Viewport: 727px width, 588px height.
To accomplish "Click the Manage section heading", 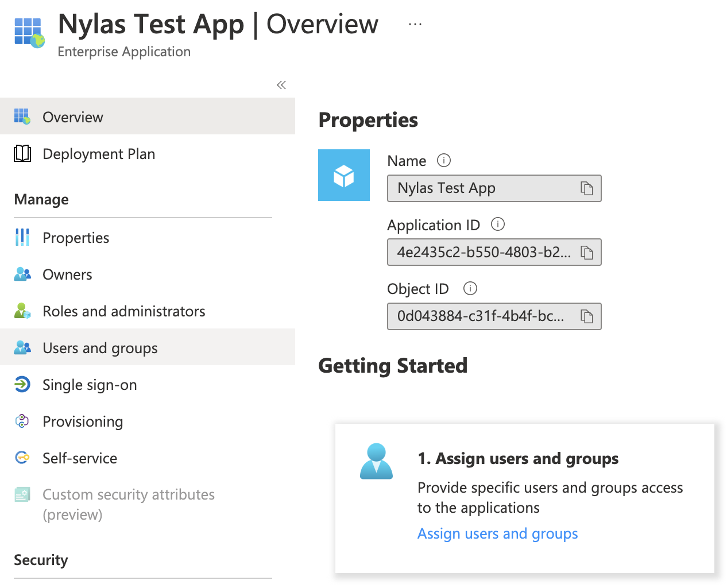I will pyautogui.click(x=41, y=199).
